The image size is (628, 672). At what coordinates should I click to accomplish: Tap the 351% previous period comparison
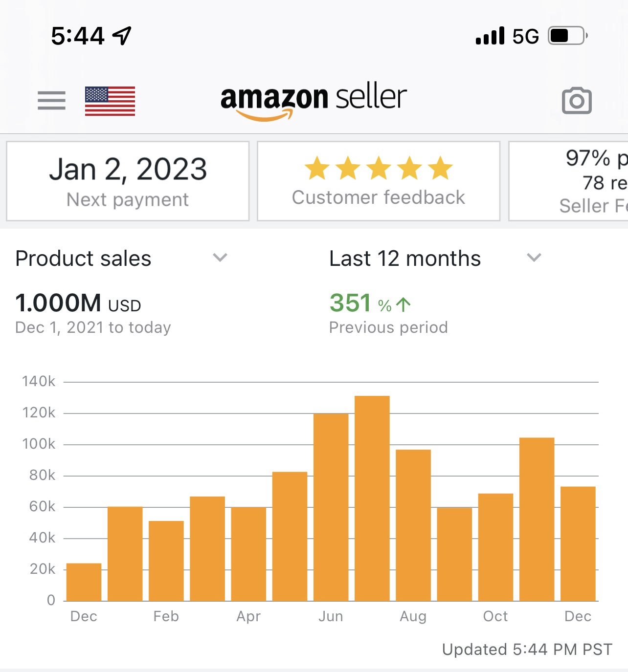coord(370,303)
